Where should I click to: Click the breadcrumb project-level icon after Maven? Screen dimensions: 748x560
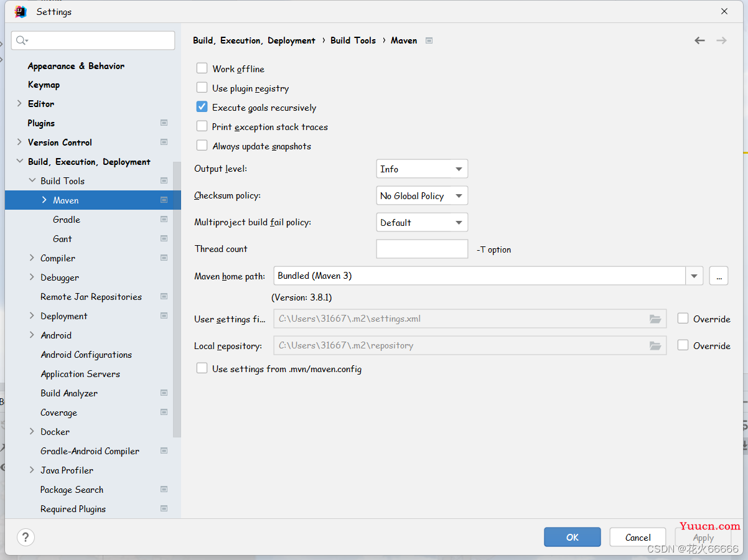coord(429,40)
